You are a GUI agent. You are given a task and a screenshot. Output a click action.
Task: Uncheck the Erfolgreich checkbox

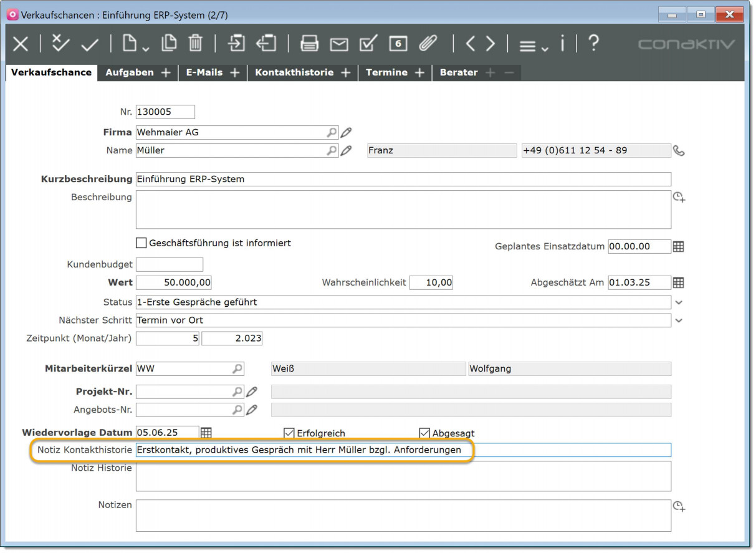coord(289,433)
